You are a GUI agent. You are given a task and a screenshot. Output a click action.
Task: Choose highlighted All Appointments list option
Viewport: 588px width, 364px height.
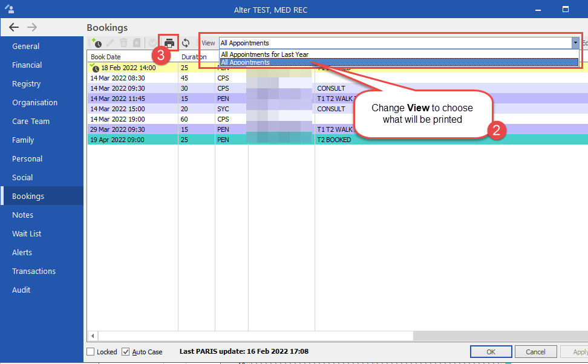[x=399, y=62]
